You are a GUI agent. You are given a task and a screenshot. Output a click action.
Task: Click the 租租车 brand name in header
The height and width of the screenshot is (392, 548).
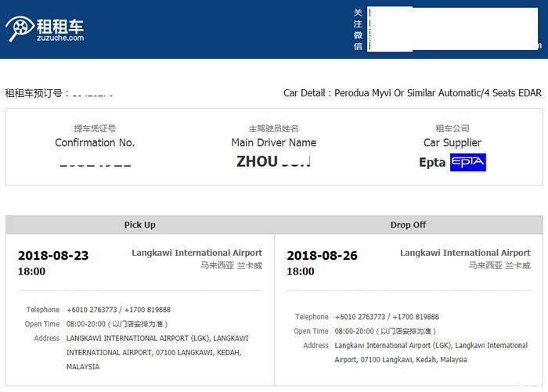pyautogui.click(x=59, y=23)
